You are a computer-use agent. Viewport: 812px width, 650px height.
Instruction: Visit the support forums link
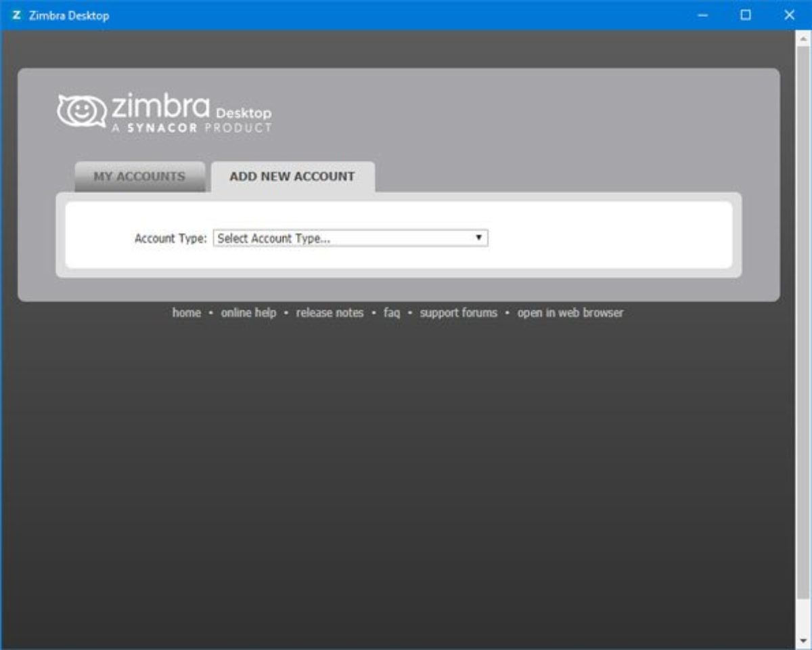point(458,313)
